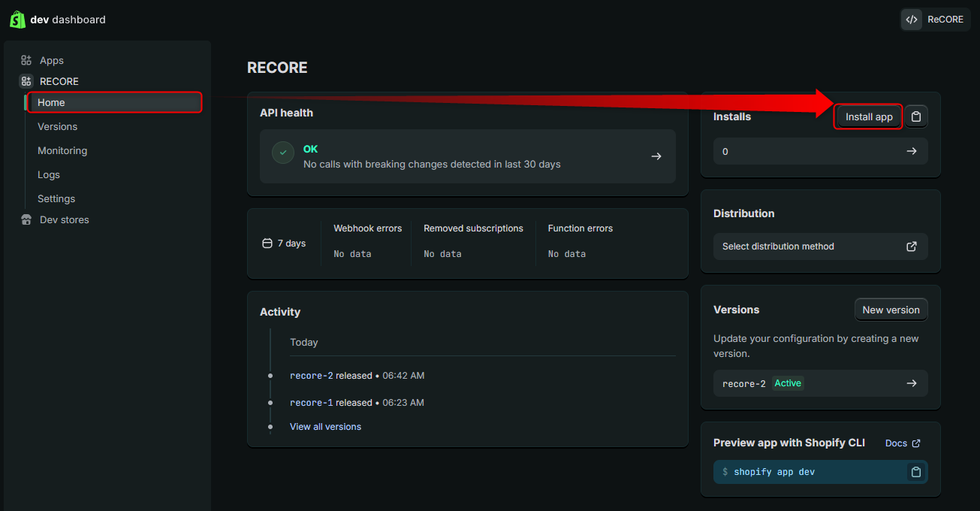Open the recore-2 Active version row
980x511 pixels.
point(820,383)
